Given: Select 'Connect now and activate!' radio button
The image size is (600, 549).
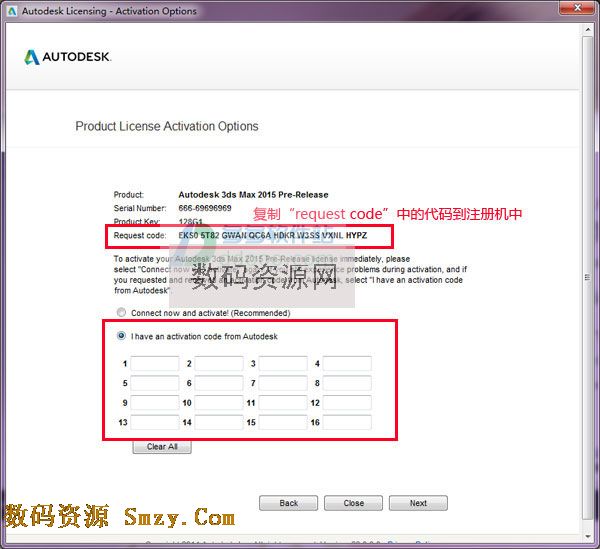Looking at the screenshot, I should 122,313.
